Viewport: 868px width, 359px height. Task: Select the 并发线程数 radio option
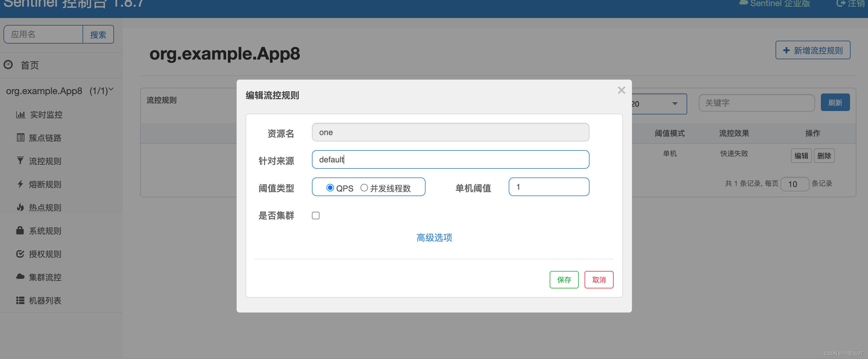pos(364,188)
